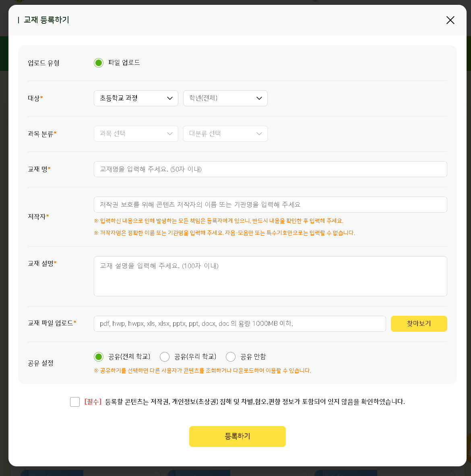This screenshot has width=471, height=476.
Task: Check the [필수] copyright confirmation checkbox
Action: [x=75, y=402]
